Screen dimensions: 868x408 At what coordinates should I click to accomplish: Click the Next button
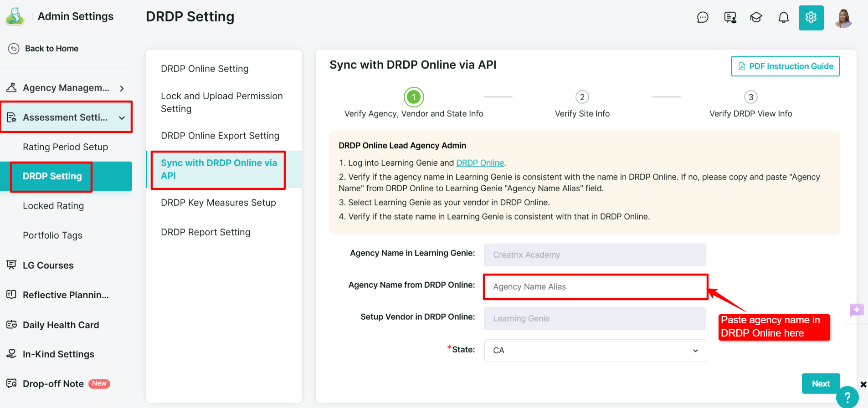click(821, 384)
